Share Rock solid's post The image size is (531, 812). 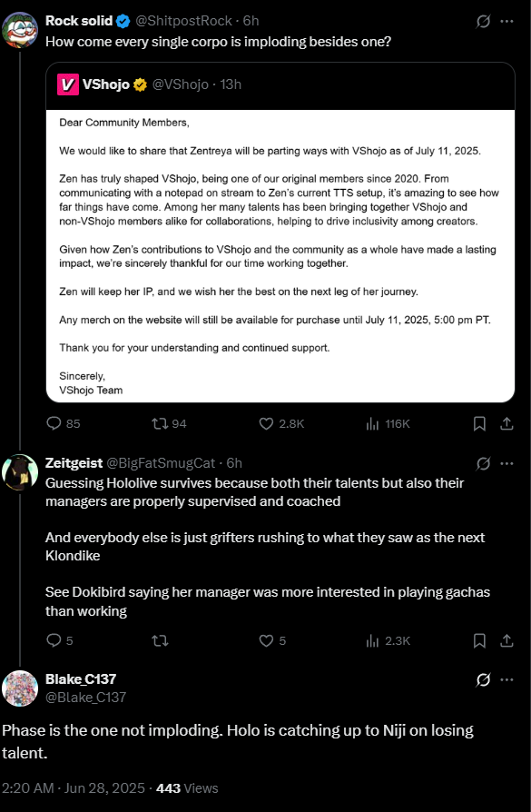point(506,423)
